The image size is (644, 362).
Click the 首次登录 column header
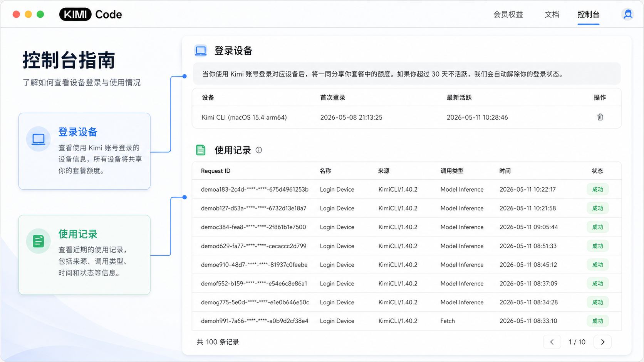tap(333, 98)
